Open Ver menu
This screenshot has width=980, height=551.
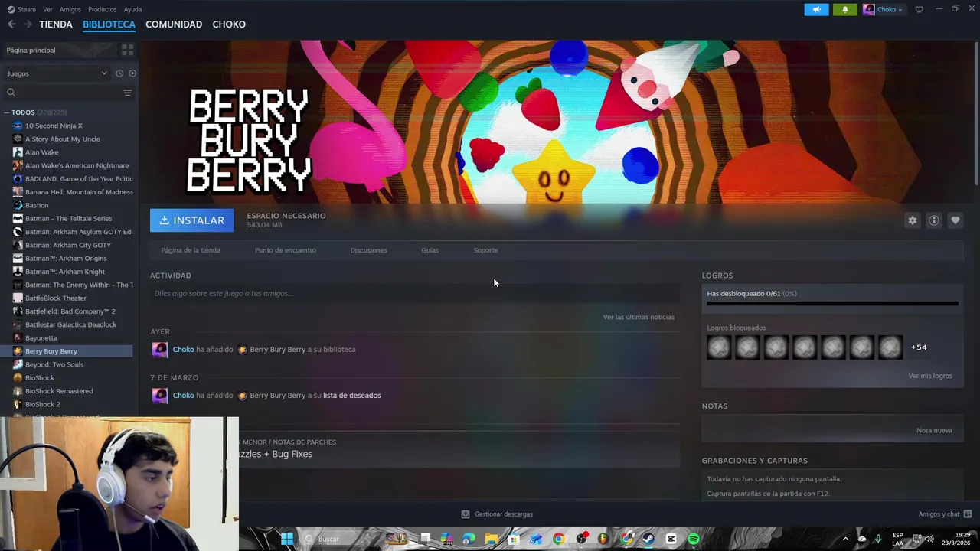[x=48, y=9]
